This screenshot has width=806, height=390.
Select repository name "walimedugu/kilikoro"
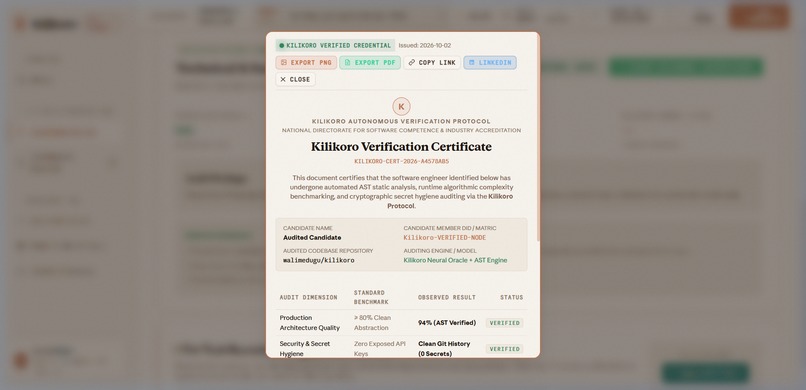coord(319,261)
